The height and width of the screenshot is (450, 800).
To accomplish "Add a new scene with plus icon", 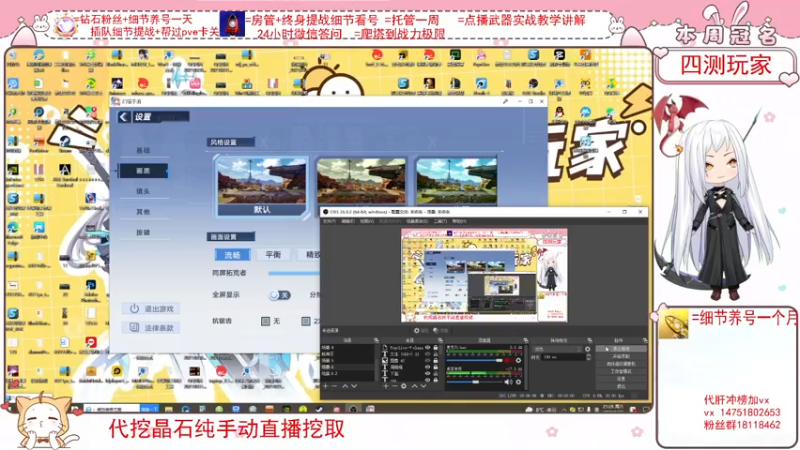I will point(325,386).
